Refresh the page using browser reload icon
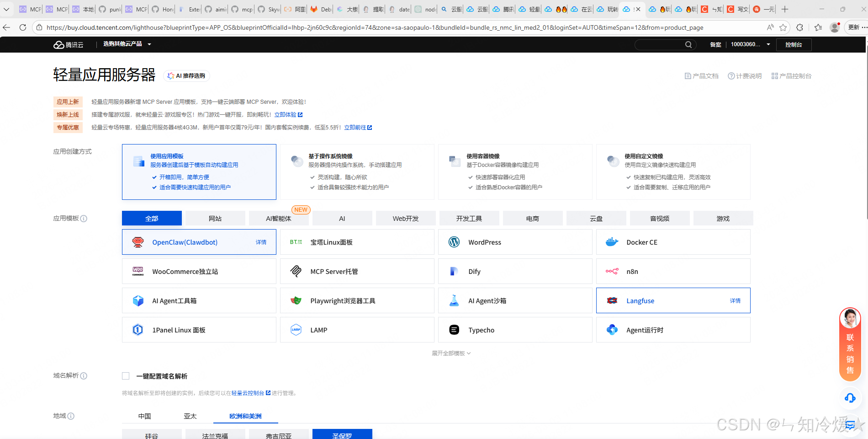Image resolution: width=868 pixels, height=439 pixels. 23,27
